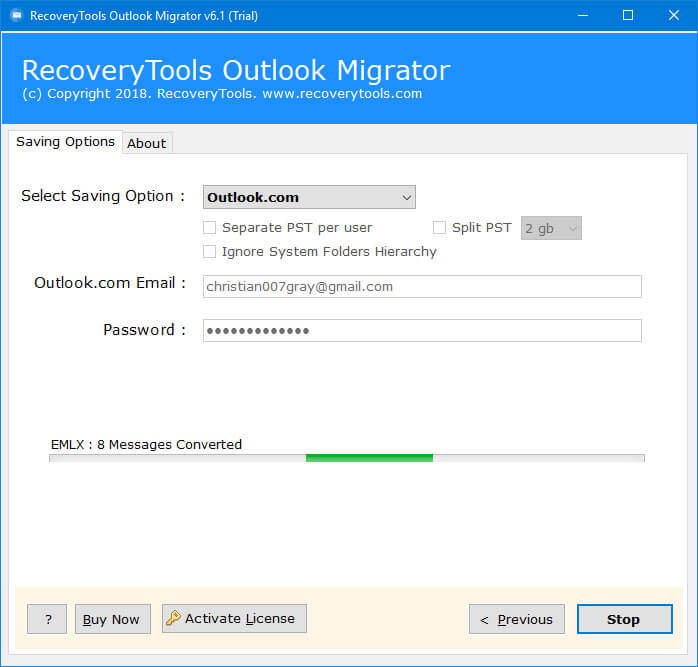698x667 pixels.
Task: Focus the Password field
Action: (x=422, y=330)
